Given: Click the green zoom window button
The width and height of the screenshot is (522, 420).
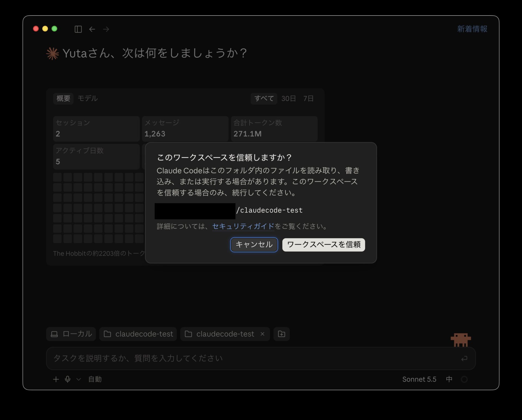Looking at the screenshot, I should click(x=54, y=29).
